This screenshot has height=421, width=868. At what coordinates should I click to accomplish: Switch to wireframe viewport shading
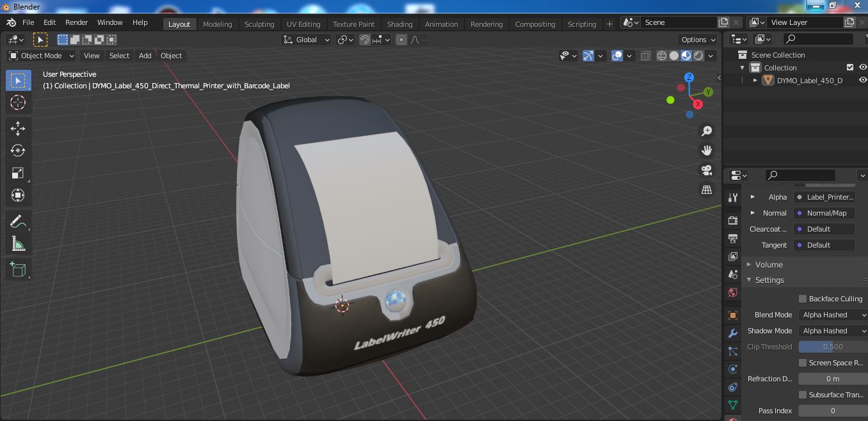pyautogui.click(x=662, y=56)
